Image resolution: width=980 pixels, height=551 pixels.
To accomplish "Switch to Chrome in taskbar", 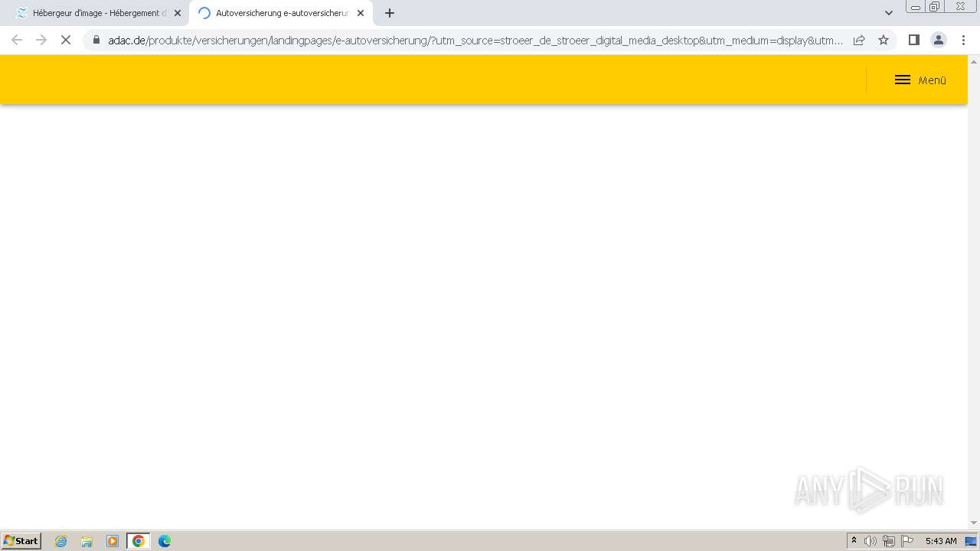I will (x=139, y=541).
